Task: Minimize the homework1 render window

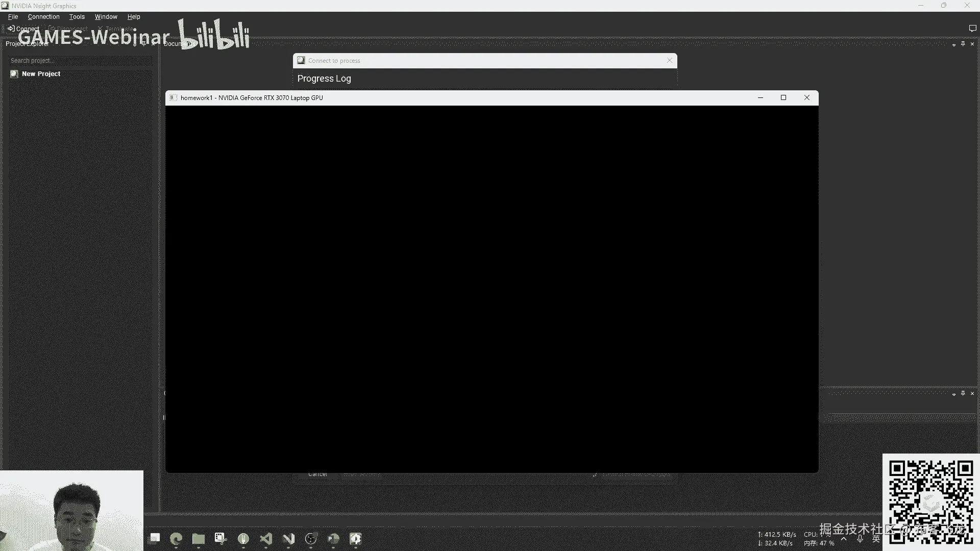Action: [x=760, y=97]
